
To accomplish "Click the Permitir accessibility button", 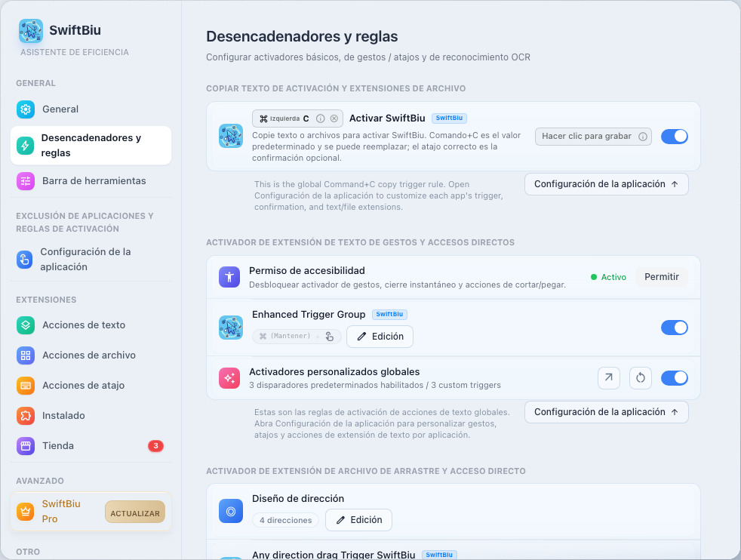I will click(x=661, y=277).
